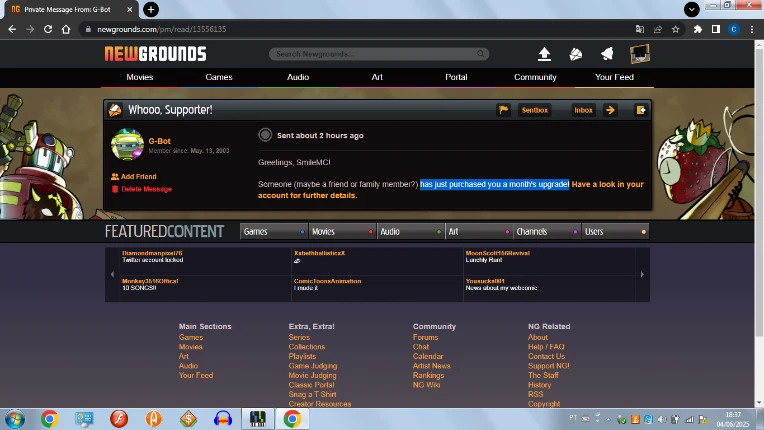
Task: Open the Games navigation tab
Action: coord(219,77)
